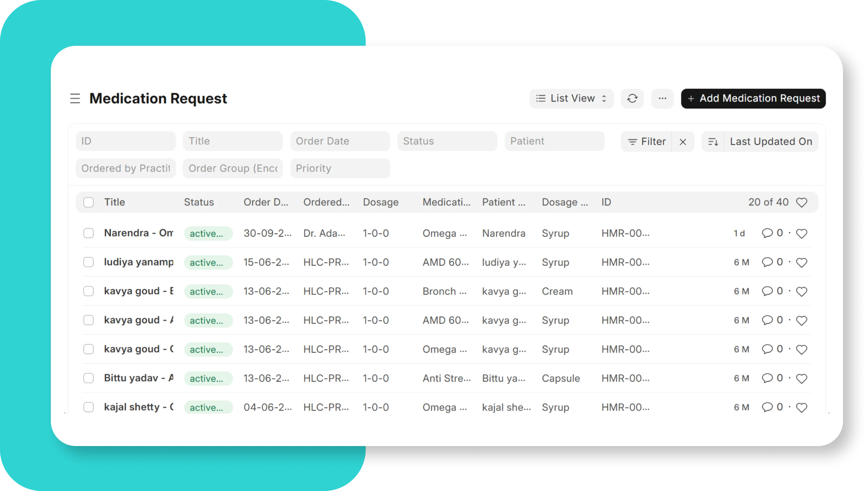This screenshot has width=868, height=491.
Task: Like the Narendra row with heart icon
Action: tap(802, 233)
